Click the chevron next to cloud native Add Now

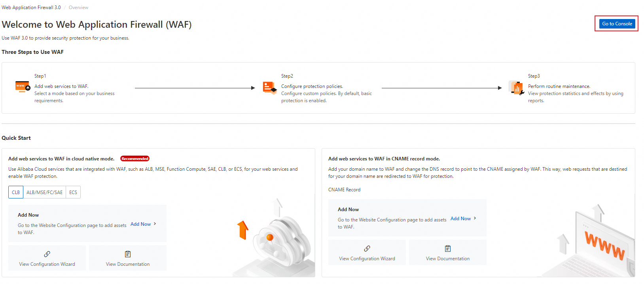coord(155,224)
